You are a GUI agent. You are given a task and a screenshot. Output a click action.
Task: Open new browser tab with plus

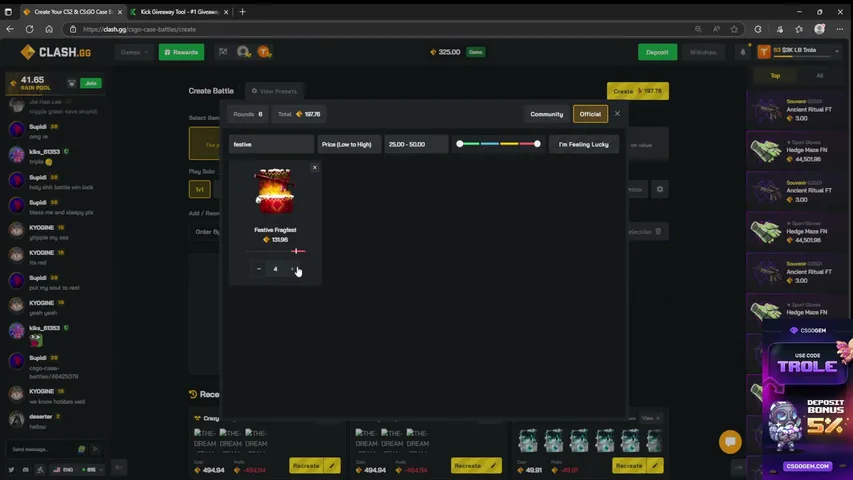point(243,11)
